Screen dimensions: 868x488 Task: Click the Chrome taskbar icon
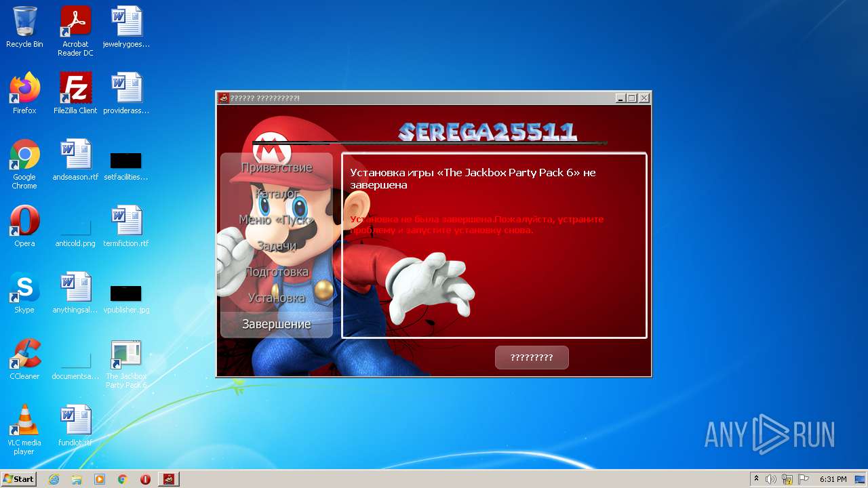pos(123,479)
